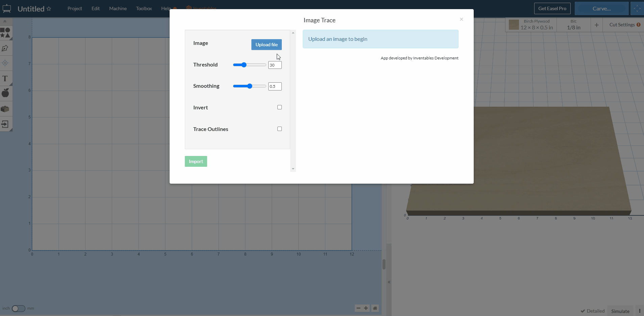The image size is (644, 316).
Task: Open Birch Plywood material settings
Action: (531, 25)
